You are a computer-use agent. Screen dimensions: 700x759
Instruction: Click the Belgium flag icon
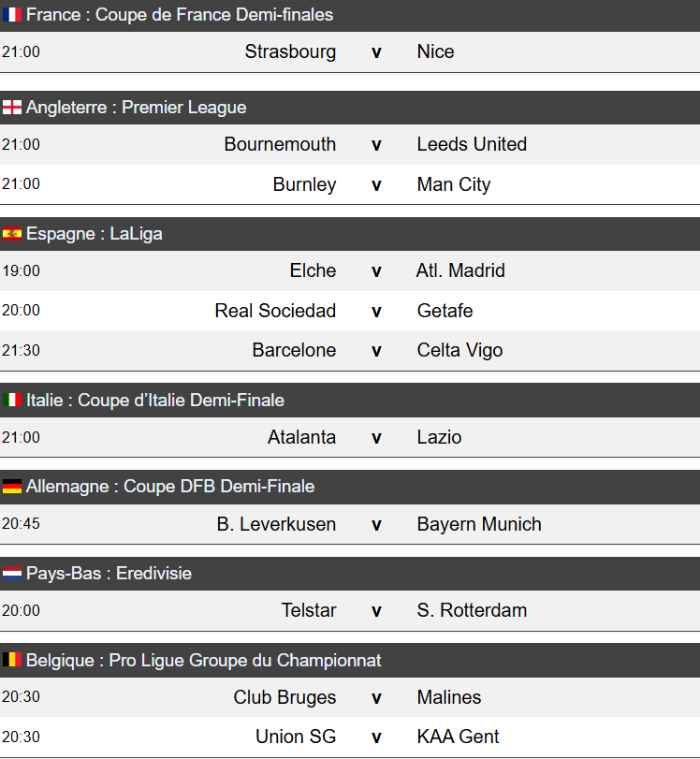coord(12,661)
